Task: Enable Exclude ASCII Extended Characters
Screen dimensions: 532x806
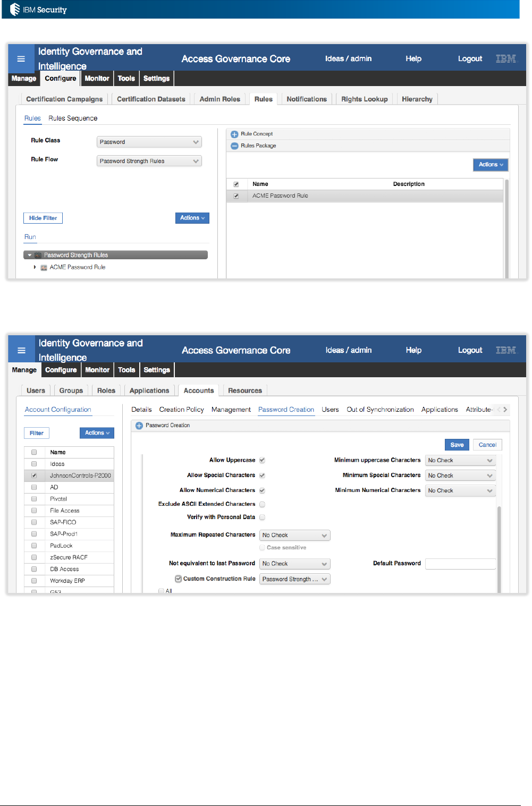Action: tap(262, 504)
